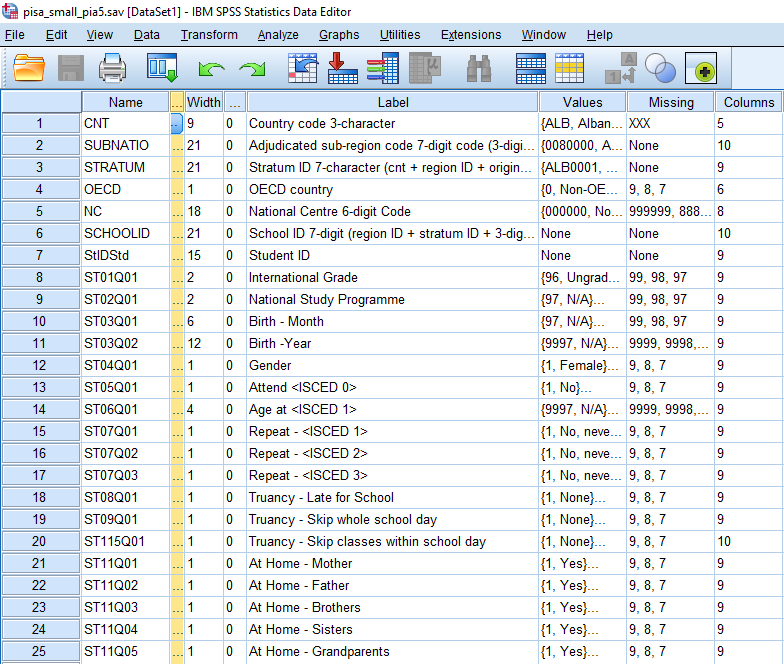Click the Open data document folder icon
Screen dimensions: 784x664
(28, 68)
